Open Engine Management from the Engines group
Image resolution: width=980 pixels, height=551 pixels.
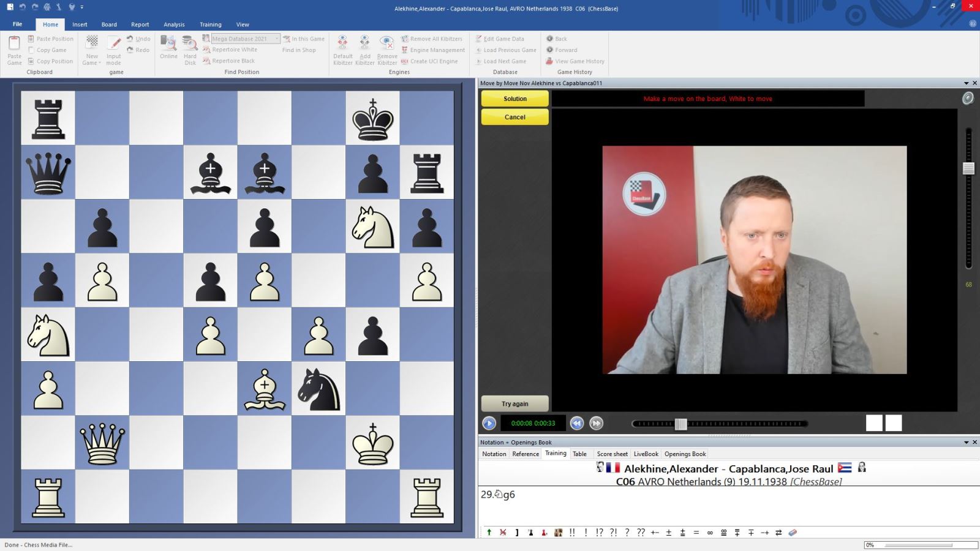point(433,50)
